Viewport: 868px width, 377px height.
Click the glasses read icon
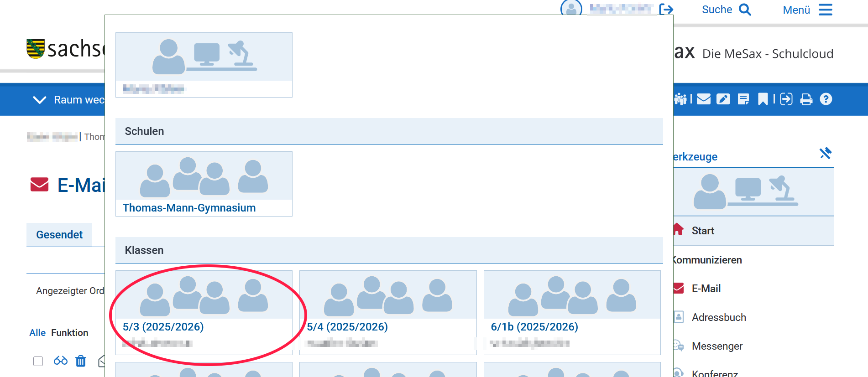coord(61,361)
